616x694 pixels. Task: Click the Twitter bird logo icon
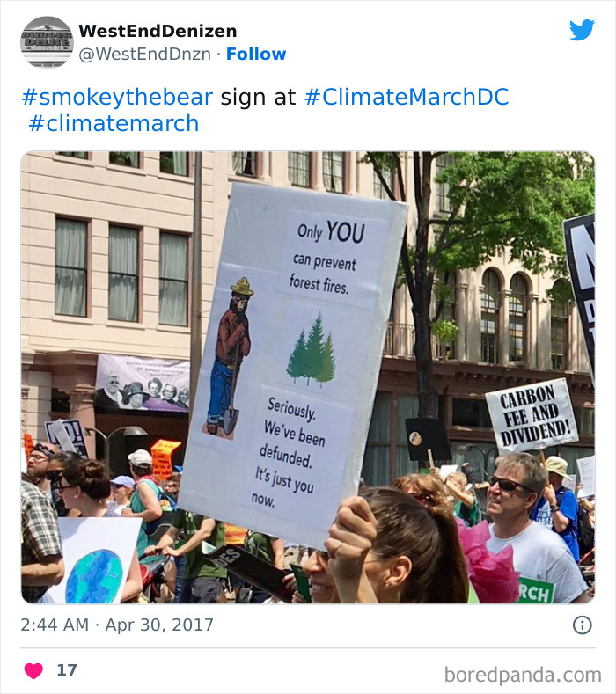[582, 31]
